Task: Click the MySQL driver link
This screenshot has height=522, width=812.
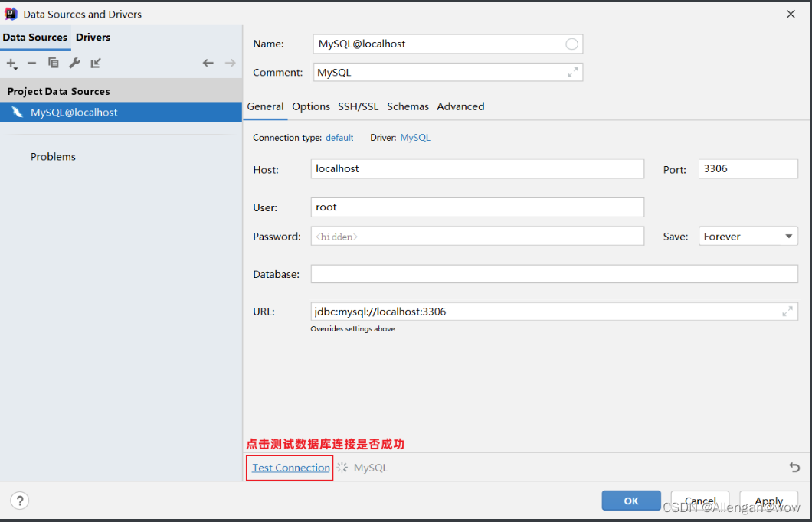Action: point(415,138)
